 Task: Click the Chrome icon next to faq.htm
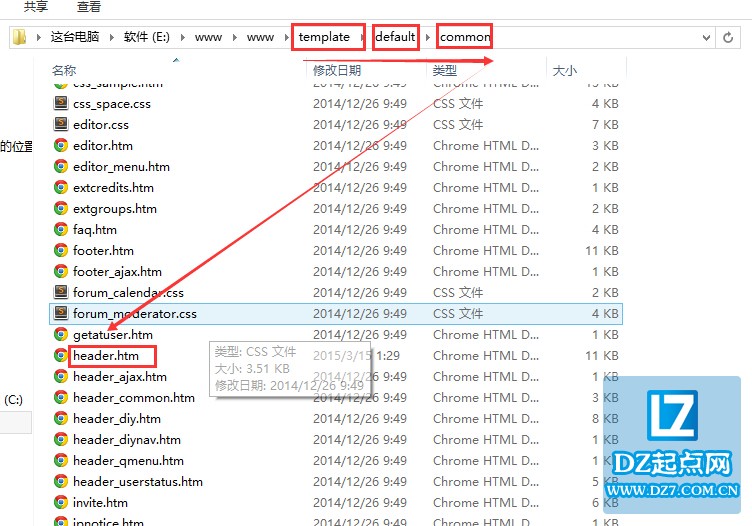[x=61, y=230]
